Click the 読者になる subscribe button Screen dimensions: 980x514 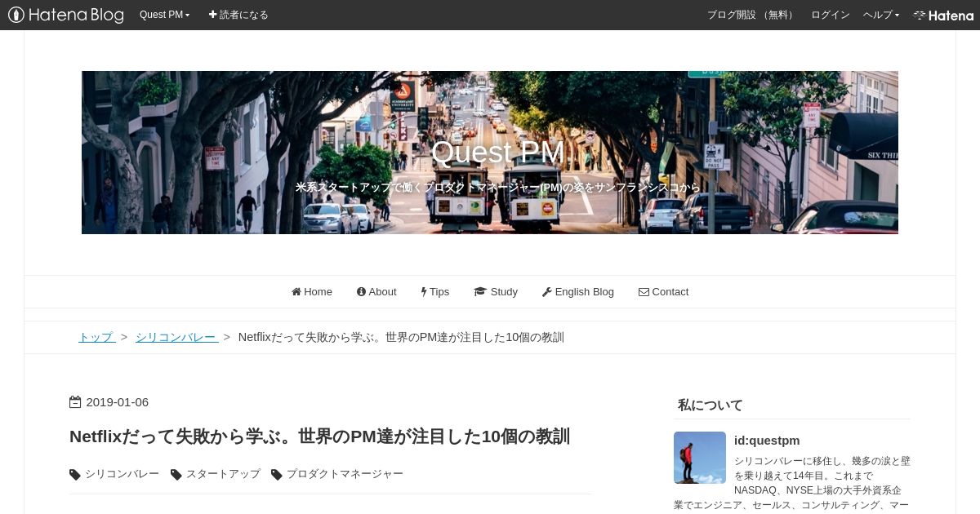[x=238, y=15]
